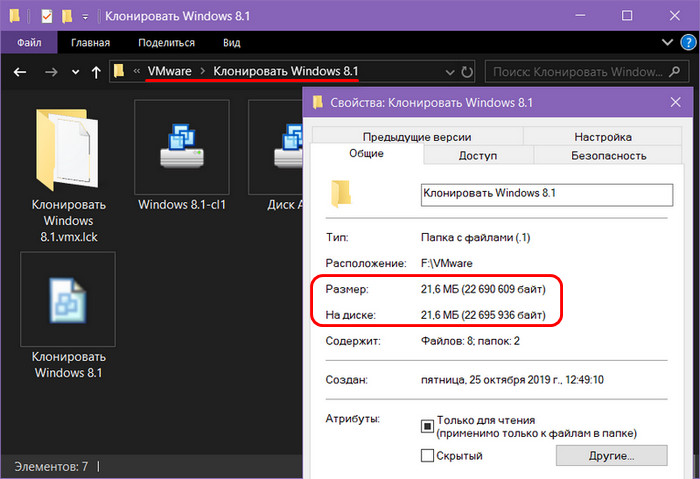Viewport: 700px width, 479px height.
Task: Switch to the Настройка tab
Action: pos(603,137)
